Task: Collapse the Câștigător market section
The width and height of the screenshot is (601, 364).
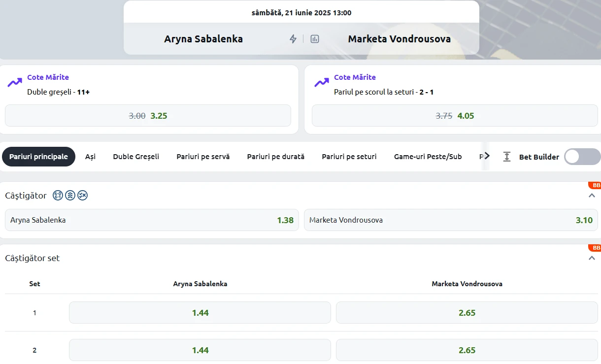Action: [x=592, y=196]
